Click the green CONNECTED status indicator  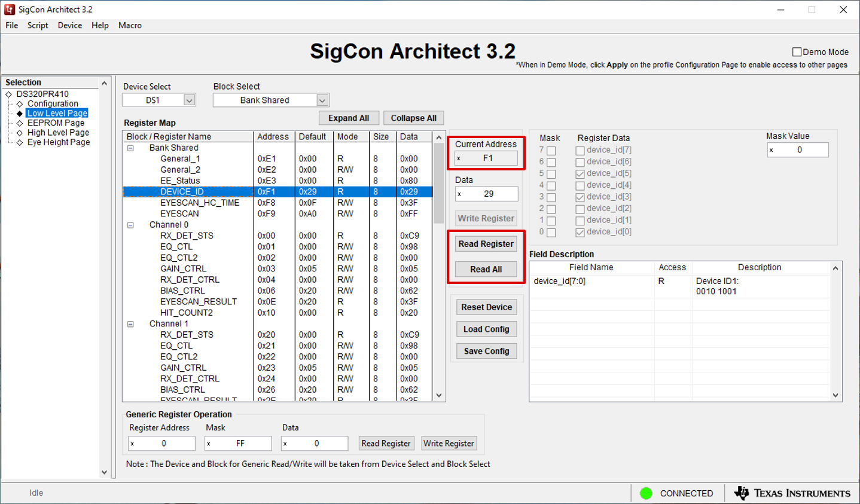(x=646, y=493)
